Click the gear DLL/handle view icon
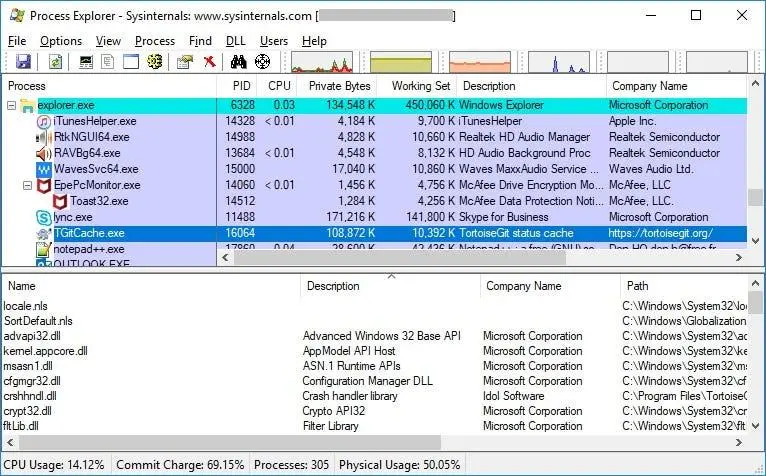766x476 pixels. click(154, 62)
